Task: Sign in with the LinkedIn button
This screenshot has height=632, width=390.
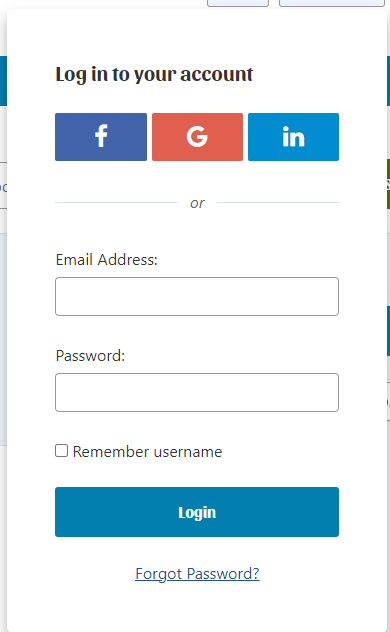Action: point(293,137)
